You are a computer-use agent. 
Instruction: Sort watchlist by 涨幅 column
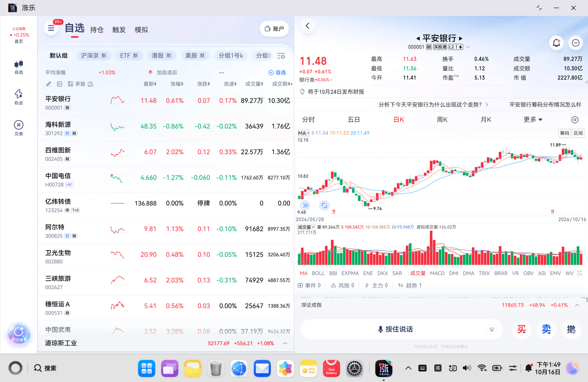click(x=177, y=84)
